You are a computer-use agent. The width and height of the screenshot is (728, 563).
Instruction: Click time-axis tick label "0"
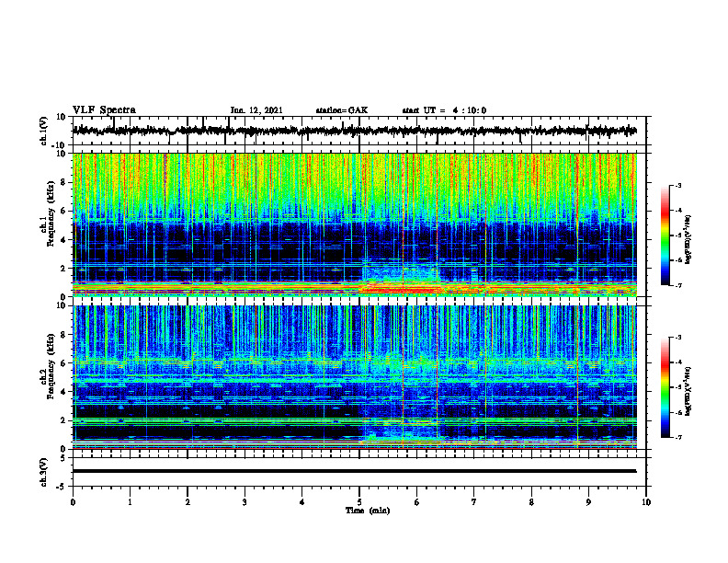[x=73, y=502]
